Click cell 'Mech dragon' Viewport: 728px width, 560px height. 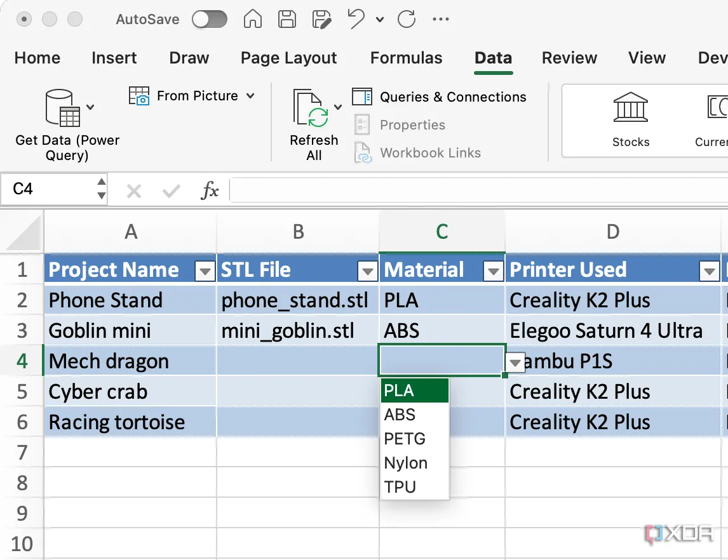click(x=130, y=361)
